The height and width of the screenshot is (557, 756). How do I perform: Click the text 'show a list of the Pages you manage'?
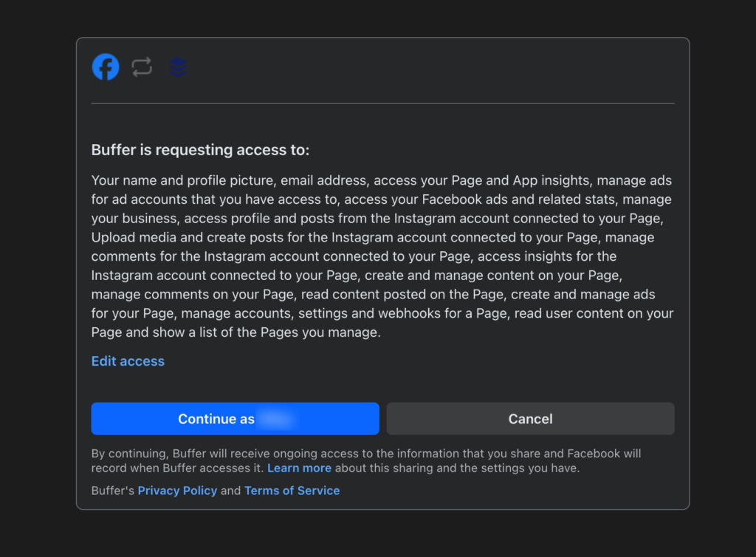(x=266, y=332)
